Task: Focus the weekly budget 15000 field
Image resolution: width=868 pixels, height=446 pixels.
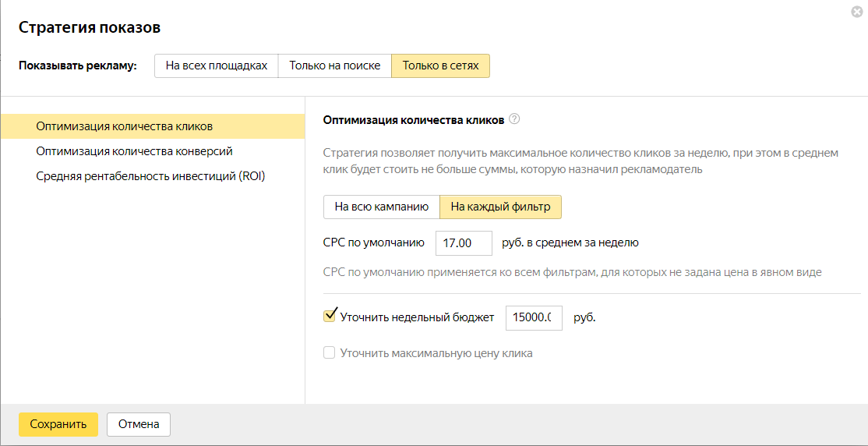Action: click(x=534, y=317)
